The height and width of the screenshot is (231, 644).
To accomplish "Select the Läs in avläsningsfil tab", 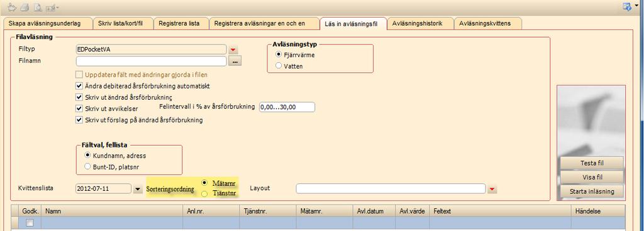I will (x=353, y=24).
